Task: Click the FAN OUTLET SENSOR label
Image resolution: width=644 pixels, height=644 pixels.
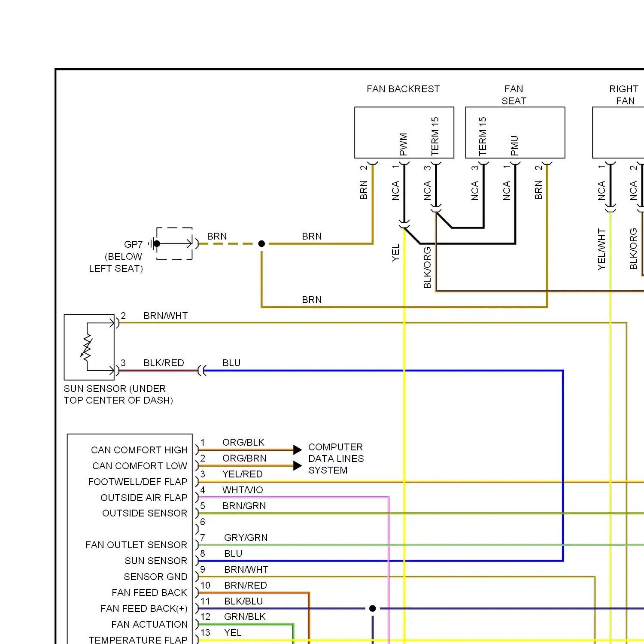Action: point(137,545)
